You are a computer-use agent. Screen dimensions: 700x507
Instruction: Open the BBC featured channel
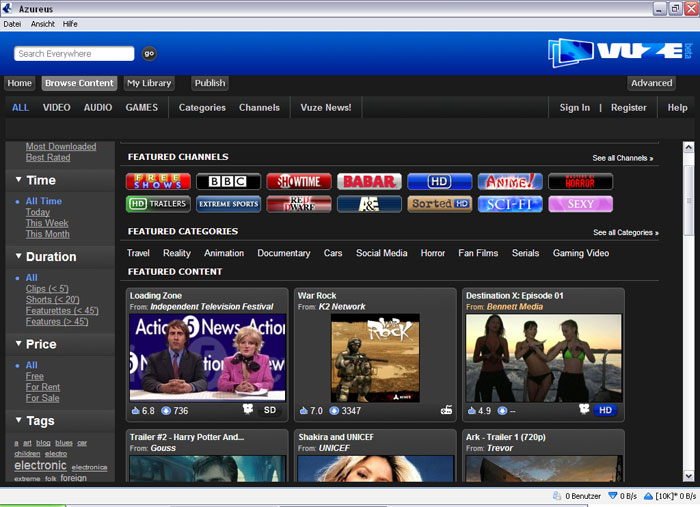pos(228,181)
